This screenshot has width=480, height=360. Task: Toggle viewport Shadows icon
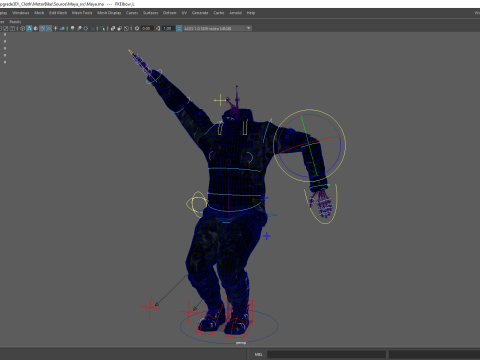[62, 28]
